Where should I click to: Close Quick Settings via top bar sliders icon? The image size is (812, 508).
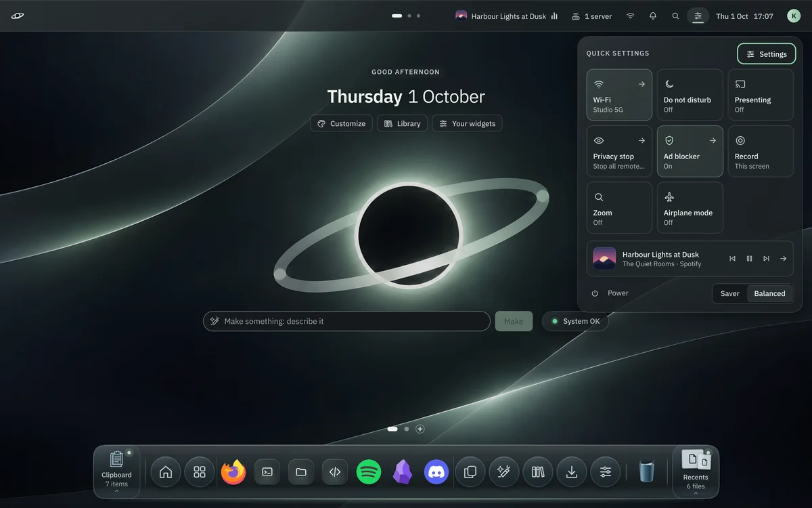pos(698,16)
